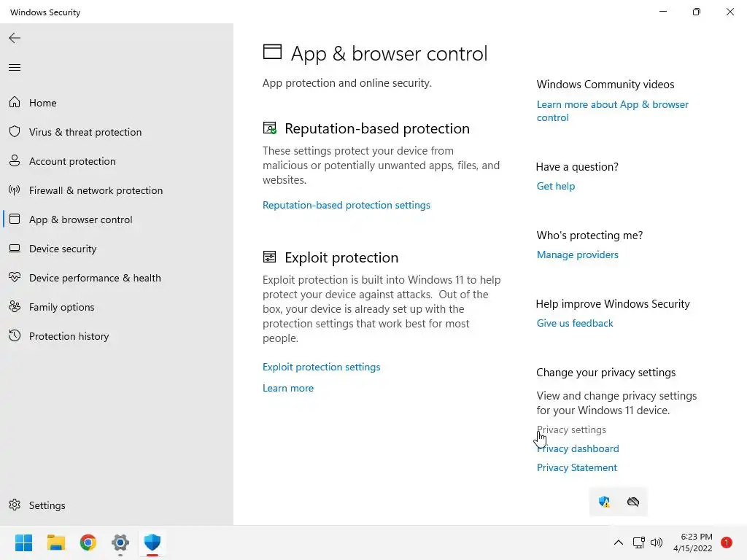The image size is (747, 560).
Task: Open the notification badge in taskbar
Action: [x=727, y=542]
